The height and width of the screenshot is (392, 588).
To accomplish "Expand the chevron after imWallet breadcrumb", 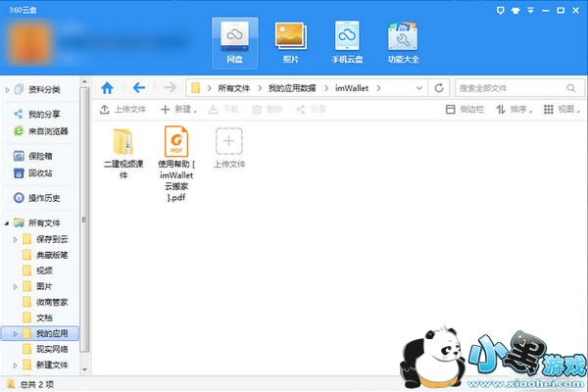I will pos(378,88).
